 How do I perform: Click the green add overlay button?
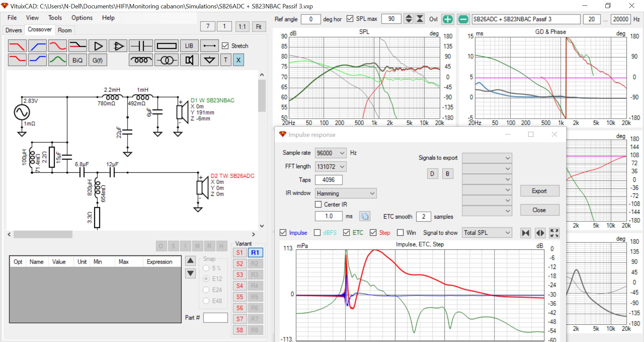pyautogui.click(x=447, y=19)
